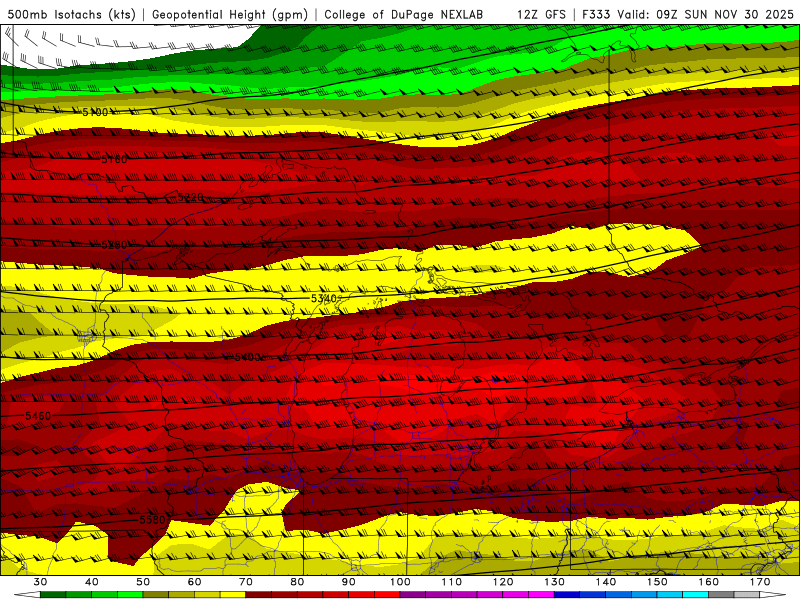The width and height of the screenshot is (800, 600).
Task: Pick the dark gray legend swatch
Action: pyautogui.click(x=721, y=595)
